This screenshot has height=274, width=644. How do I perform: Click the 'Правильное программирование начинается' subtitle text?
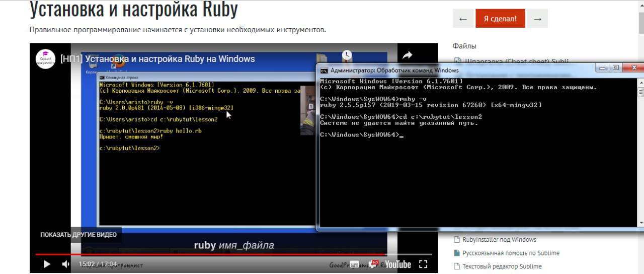[x=178, y=30]
